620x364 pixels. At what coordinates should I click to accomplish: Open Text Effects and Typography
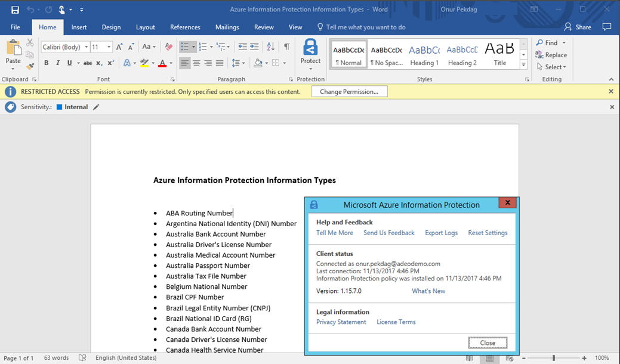pos(127,63)
